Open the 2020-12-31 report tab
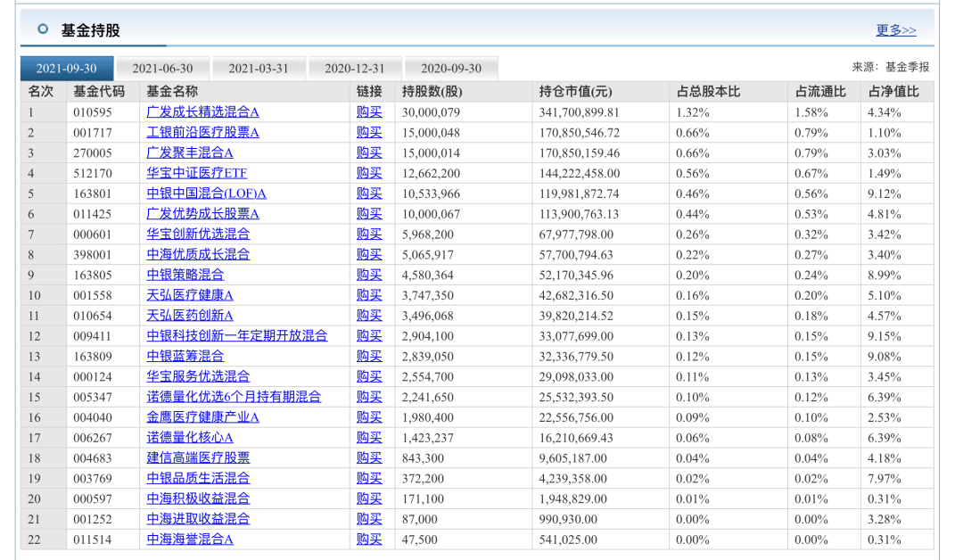This screenshot has height=560, width=963. tap(355, 68)
